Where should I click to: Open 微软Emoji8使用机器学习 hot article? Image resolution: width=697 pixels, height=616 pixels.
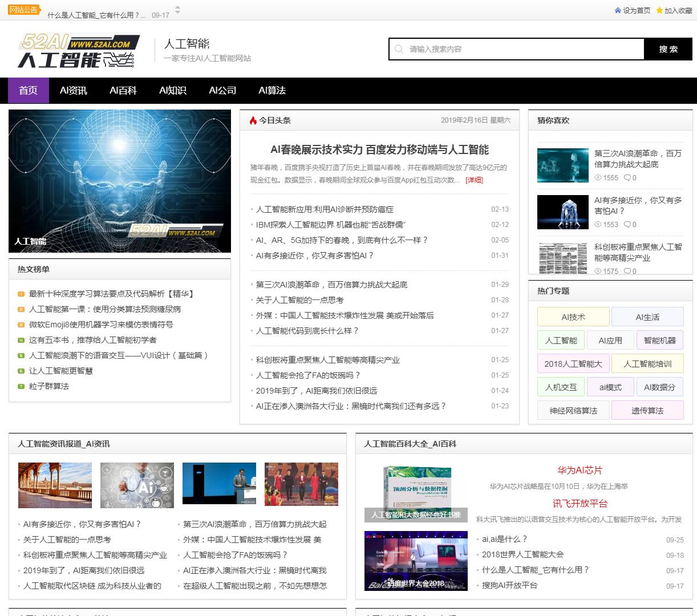pos(101,325)
